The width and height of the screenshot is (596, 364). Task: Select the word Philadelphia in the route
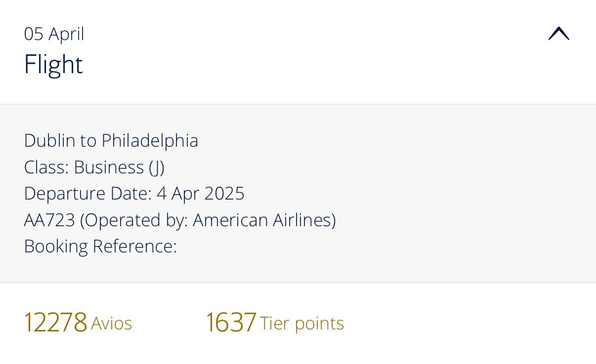pos(150,141)
